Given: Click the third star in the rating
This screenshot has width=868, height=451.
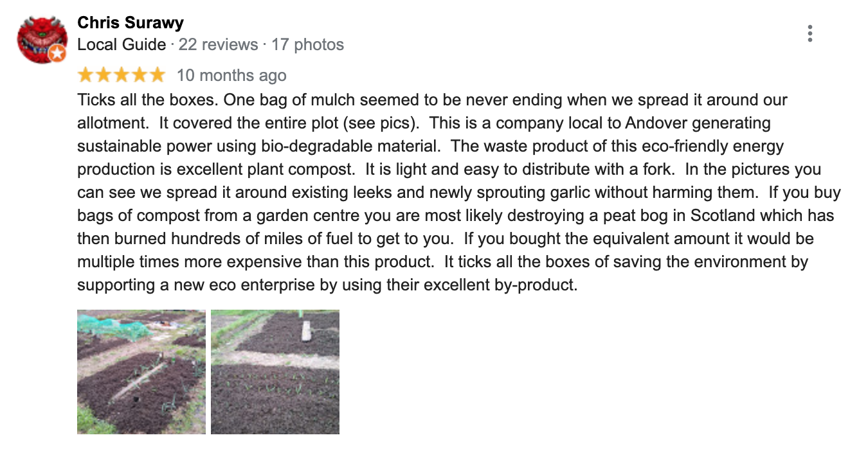Looking at the screenshot, I should point(122,76).
